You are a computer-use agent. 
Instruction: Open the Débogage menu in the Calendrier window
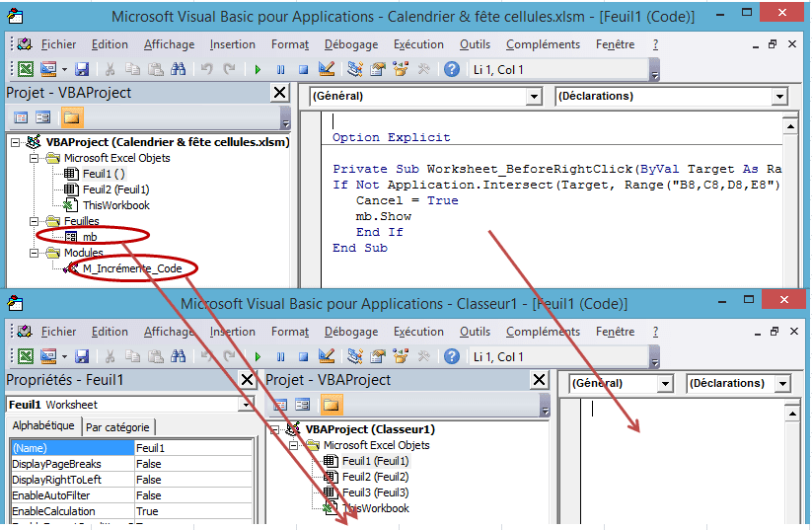coord(350,44)
